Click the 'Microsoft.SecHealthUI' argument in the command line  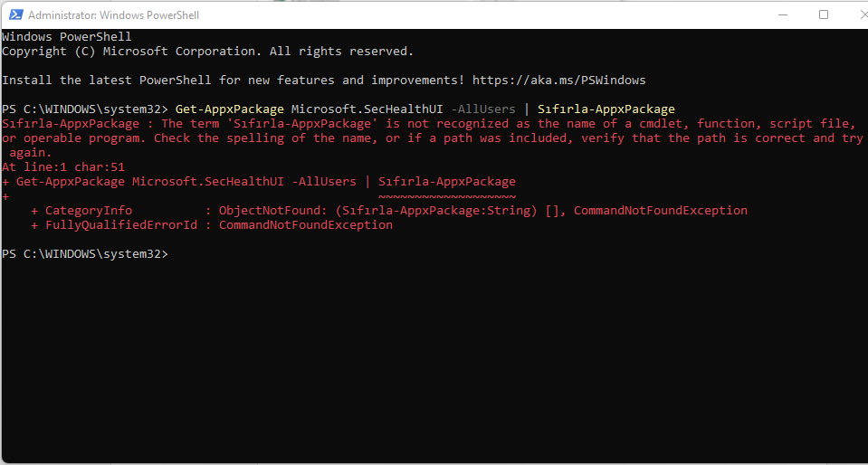tap(367, 109)
